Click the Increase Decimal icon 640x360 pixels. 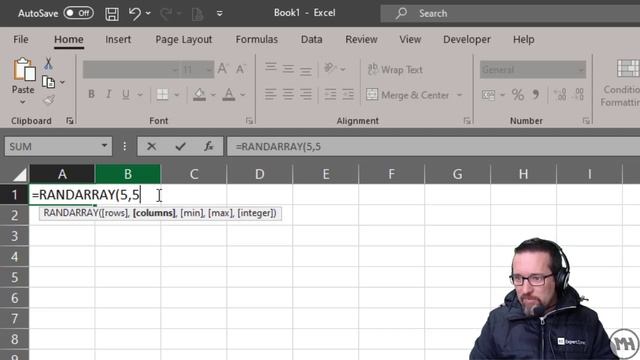[x=560, y=95]
